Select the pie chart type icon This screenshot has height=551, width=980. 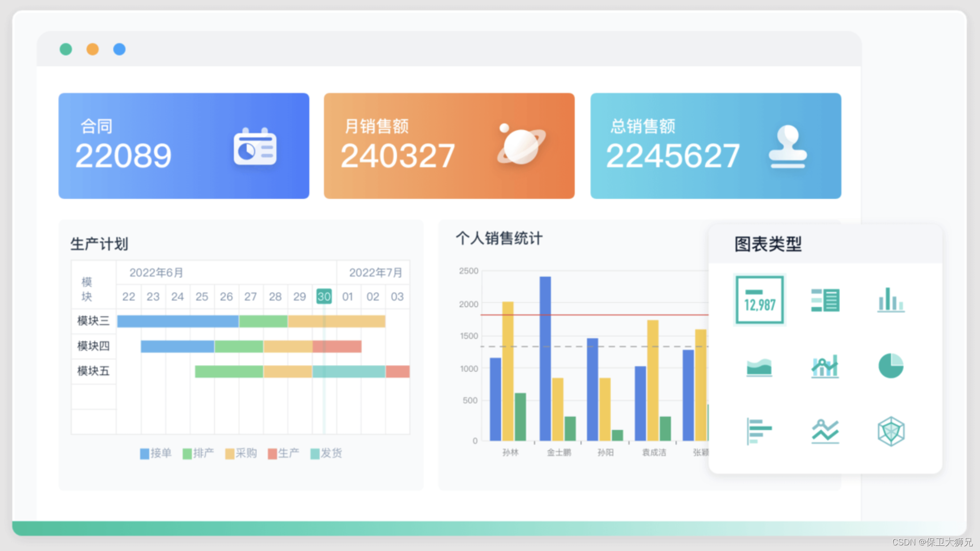[x=890, y=366]
